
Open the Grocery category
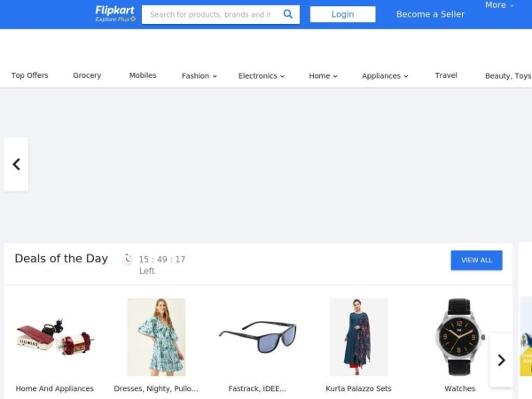[x=87, y=75]
